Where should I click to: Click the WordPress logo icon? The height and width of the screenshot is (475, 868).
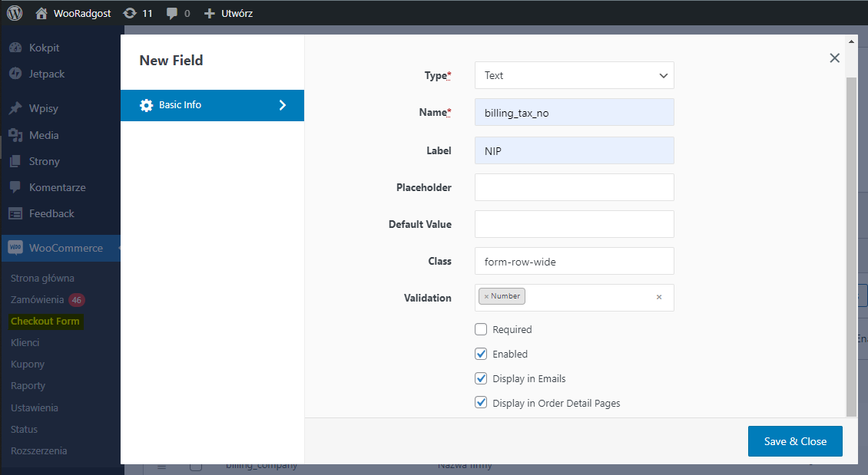pyautogui.click(x=15, y=13)
